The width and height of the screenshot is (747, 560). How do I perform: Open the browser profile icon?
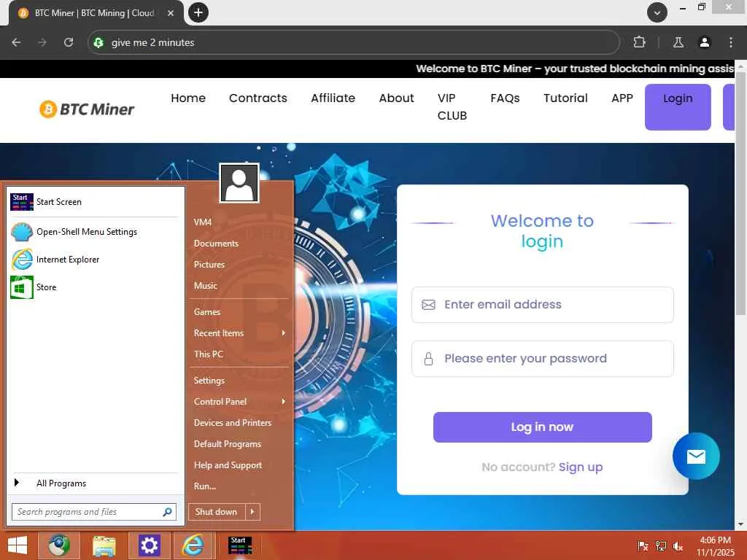pos(704,42)
